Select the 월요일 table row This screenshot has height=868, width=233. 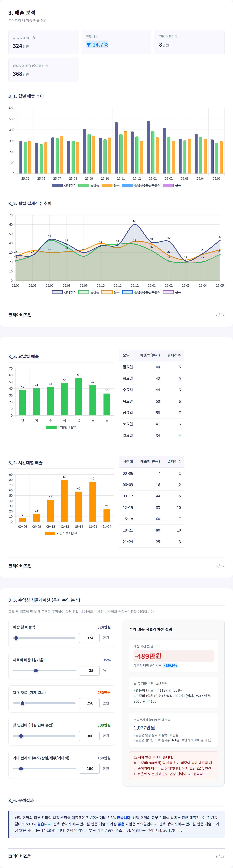click(152, 367)
